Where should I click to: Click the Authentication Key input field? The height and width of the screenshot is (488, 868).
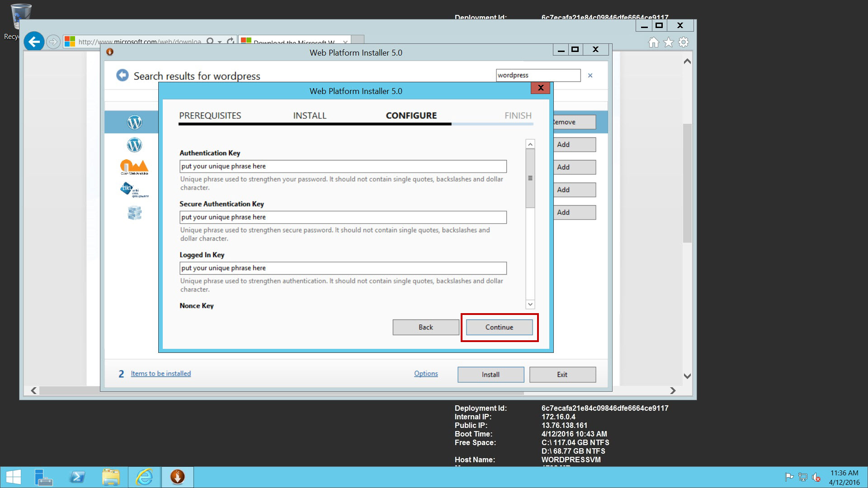tap(343, 166)
